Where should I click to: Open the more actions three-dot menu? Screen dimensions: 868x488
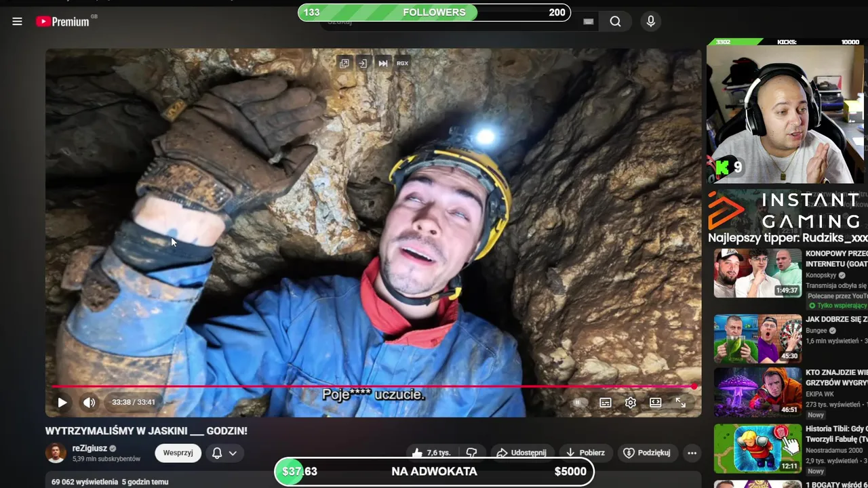tap(692, 453)
